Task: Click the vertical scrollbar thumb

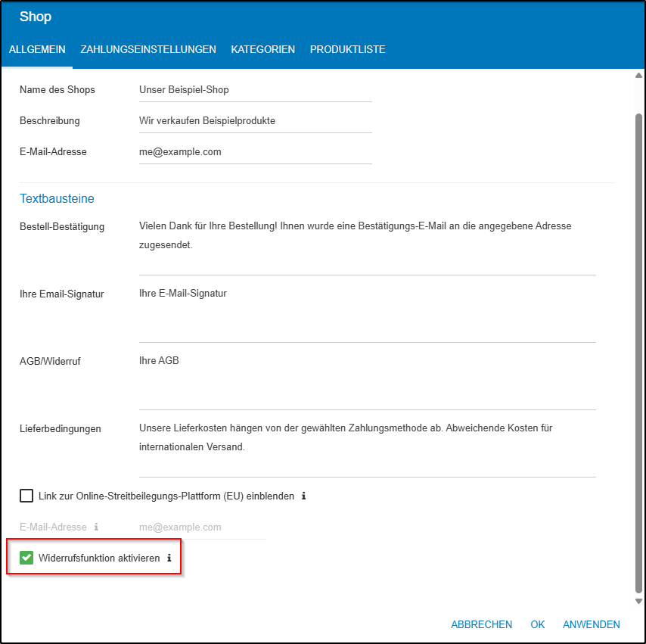Action: (638, 353)
